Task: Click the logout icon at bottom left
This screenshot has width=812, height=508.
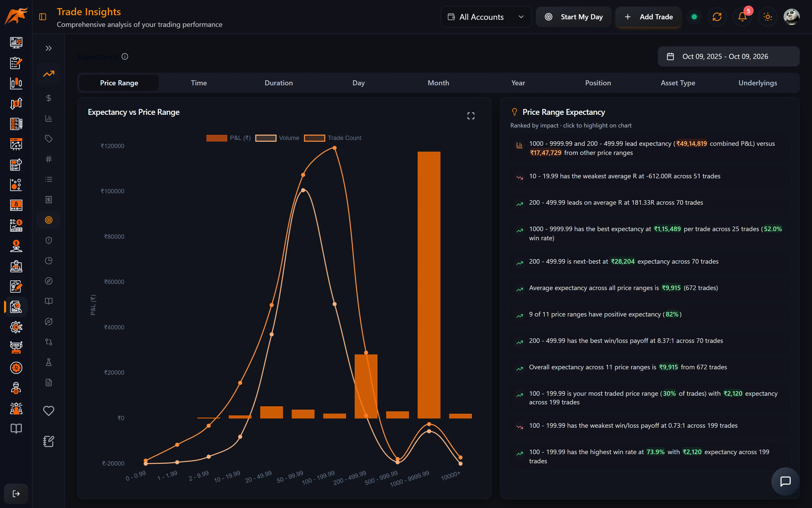Action: coord(16,494)
